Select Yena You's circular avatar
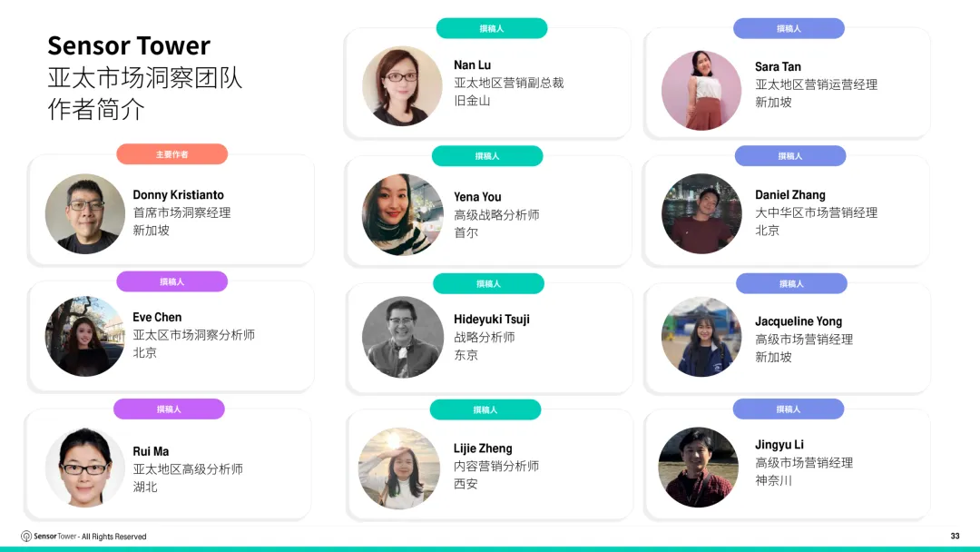 click(403, 214)
